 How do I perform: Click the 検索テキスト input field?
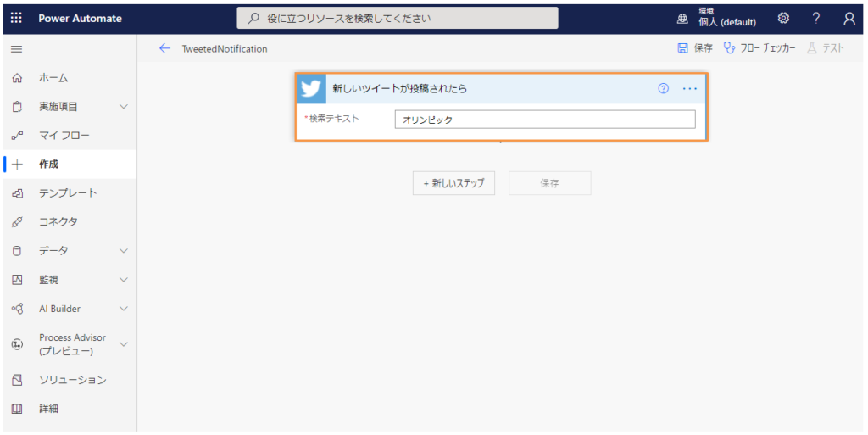click(545, 120)
